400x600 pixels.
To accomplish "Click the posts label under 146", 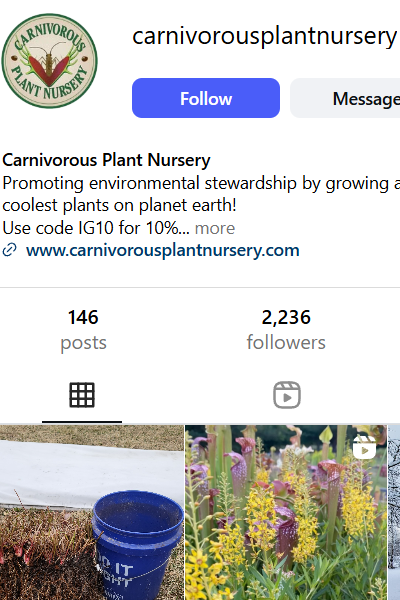I will pyautogui.click(x=83, y=343).
